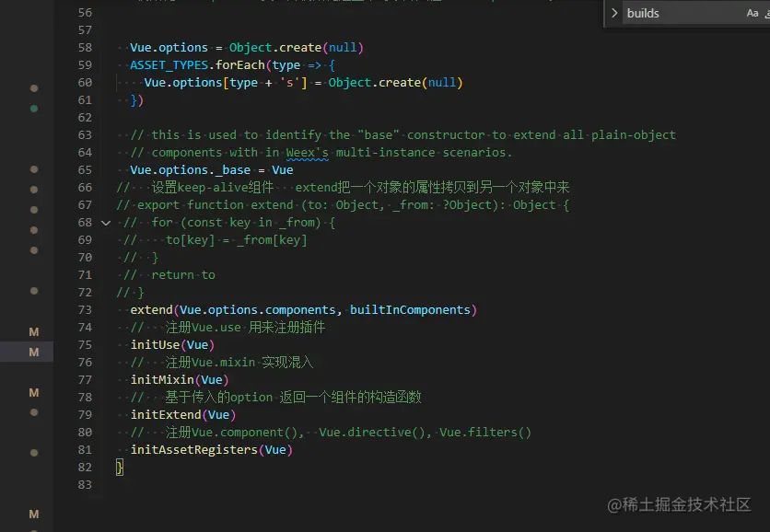Click 'to[key] = _from[key]' comment line

coord(237,240)
